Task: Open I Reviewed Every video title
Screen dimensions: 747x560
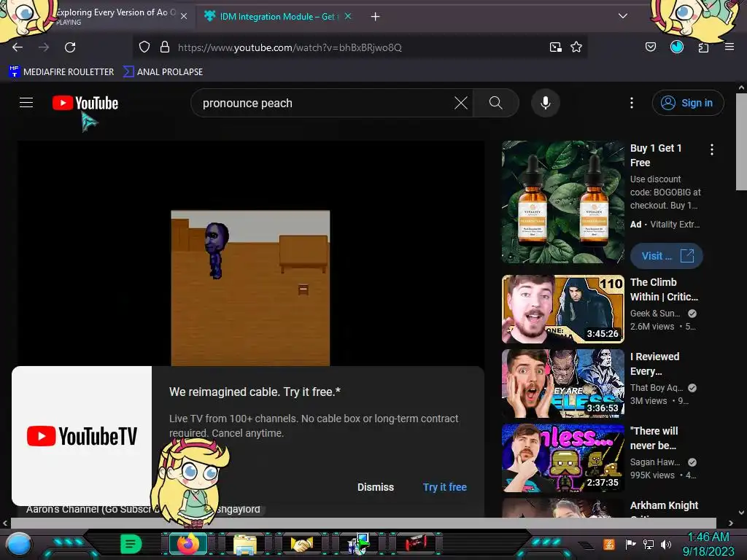Action: click(x=654, y=364)
